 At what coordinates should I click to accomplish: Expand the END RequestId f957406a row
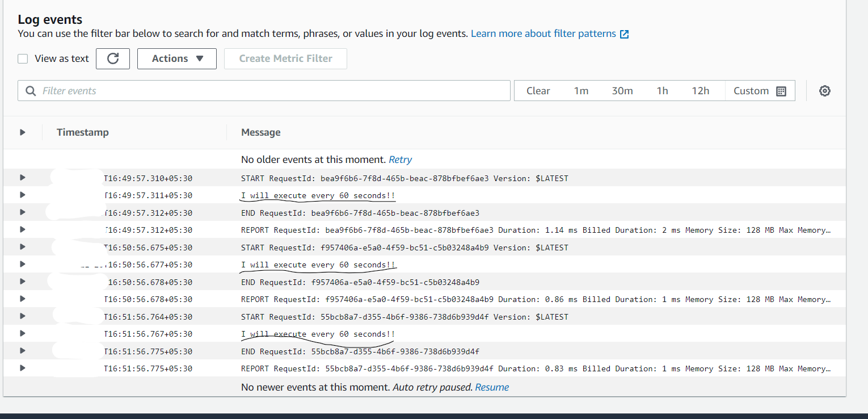tap(23, 281)
